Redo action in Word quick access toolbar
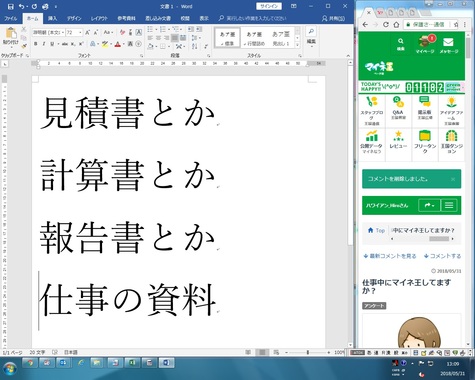The image size is (475, 380). point(34,6)
